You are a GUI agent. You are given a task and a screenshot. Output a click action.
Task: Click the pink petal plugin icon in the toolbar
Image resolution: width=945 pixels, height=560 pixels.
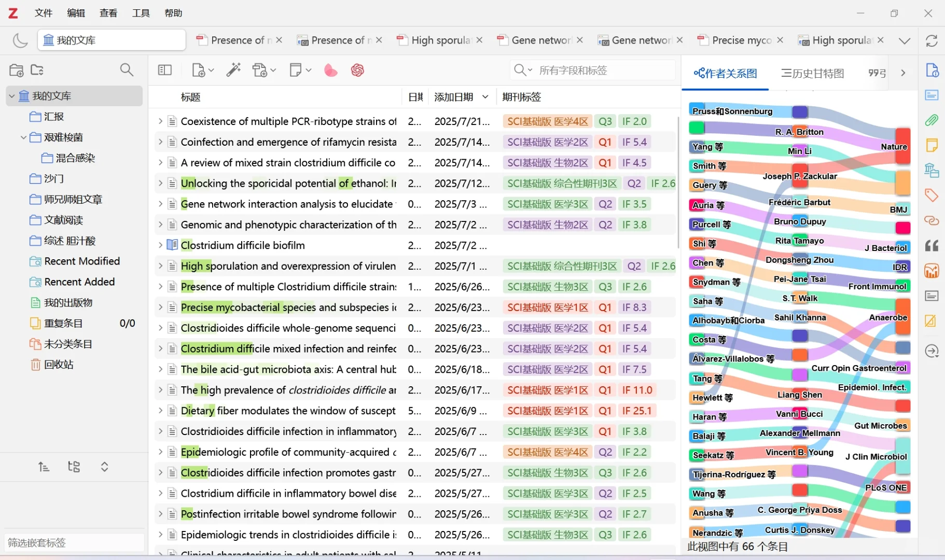[x=330, y=70]
